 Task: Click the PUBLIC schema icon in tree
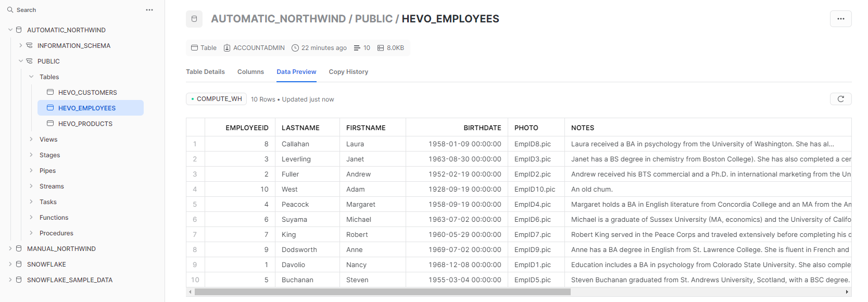click(x=30, y=61)
